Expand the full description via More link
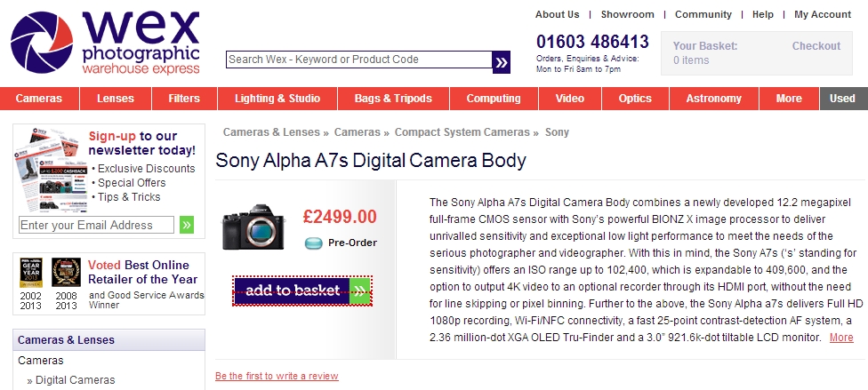Image resolution: width=868 pixels, height=390 pixels. pos(841,338)
